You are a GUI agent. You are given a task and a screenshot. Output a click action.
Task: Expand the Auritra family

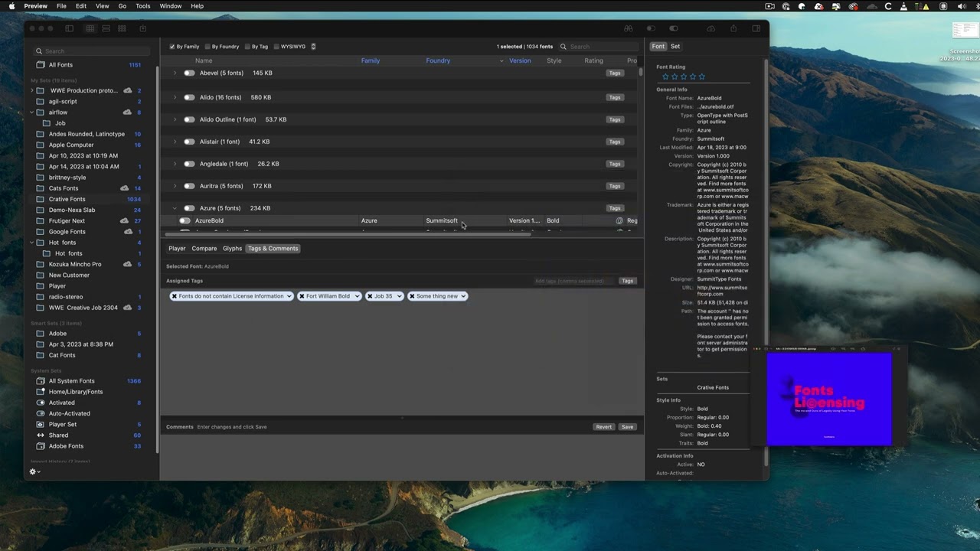point(175,186)
